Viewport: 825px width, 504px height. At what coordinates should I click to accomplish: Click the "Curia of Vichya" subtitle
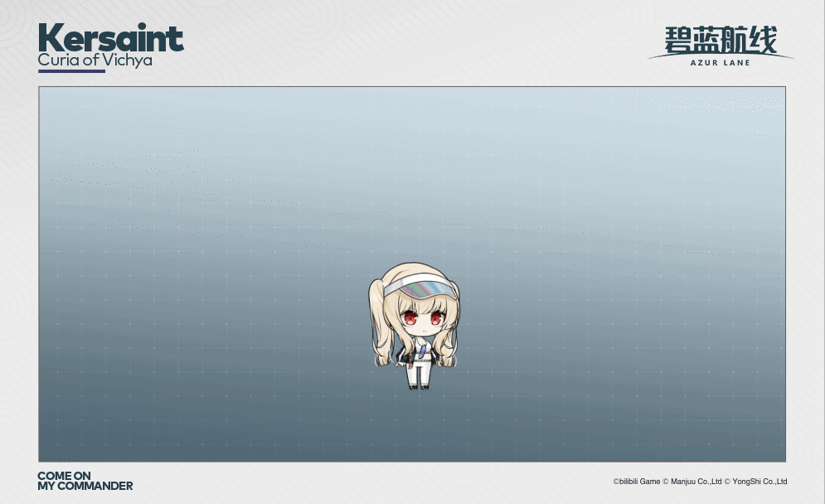point(95,60)
